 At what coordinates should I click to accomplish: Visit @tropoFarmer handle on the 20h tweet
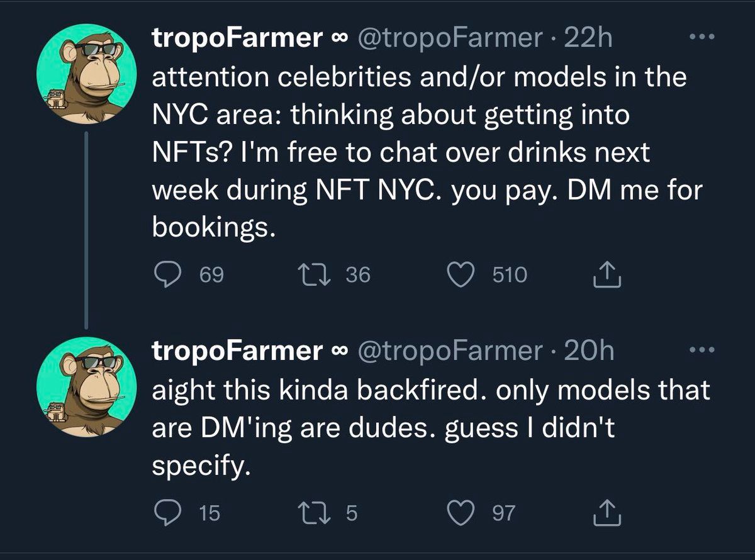pos(449,350)
